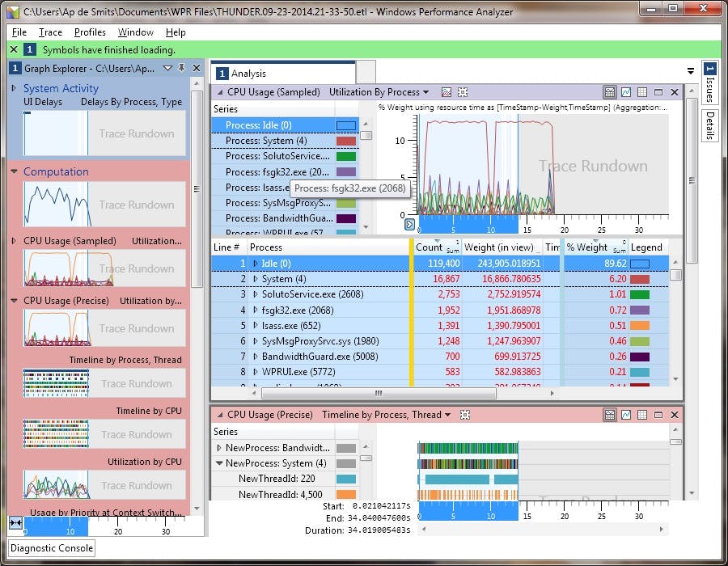This screenshot has width=728, height=566.
Task: Click zoom-to-selection icon in CPU Usage (Sampled) header
Action: click(463, 92)
